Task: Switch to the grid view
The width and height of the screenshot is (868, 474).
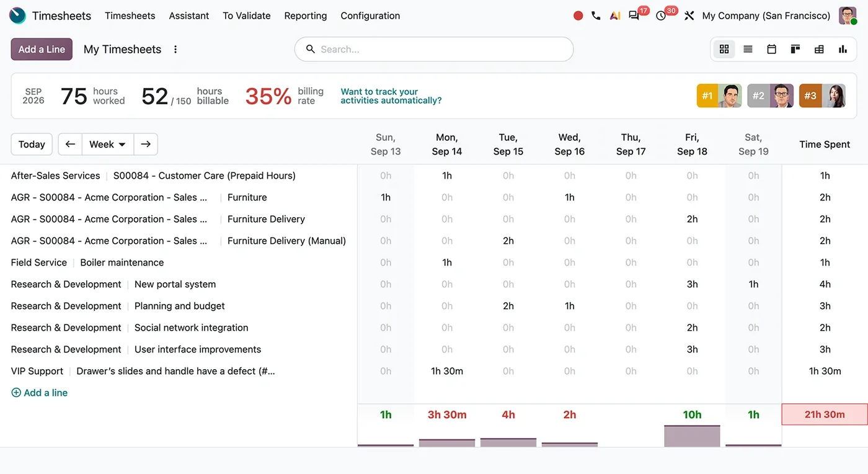Action: pos(724,49)
